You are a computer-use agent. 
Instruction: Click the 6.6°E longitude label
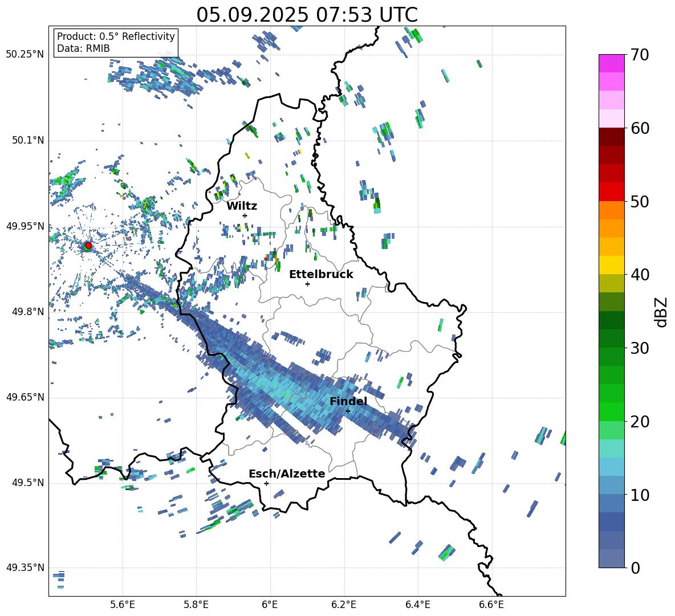491,605
